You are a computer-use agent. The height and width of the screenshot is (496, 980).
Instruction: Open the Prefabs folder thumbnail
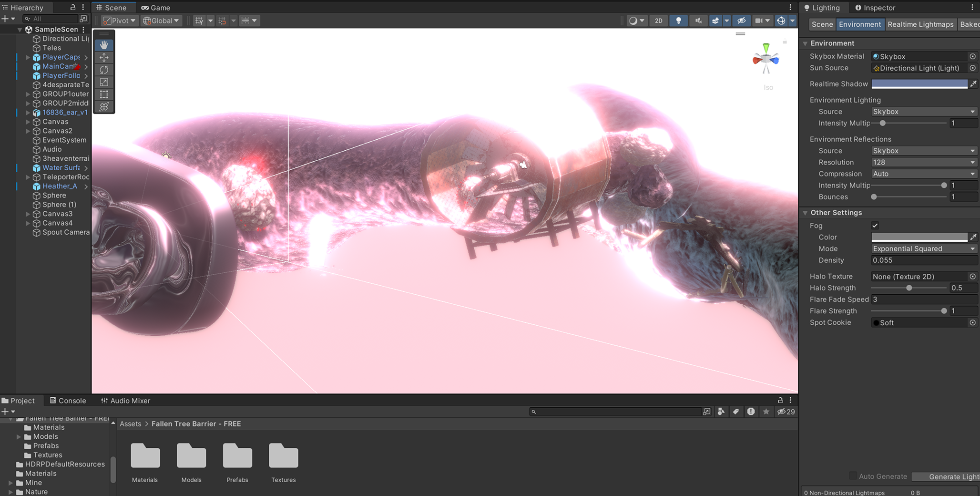tap(237, 463)
